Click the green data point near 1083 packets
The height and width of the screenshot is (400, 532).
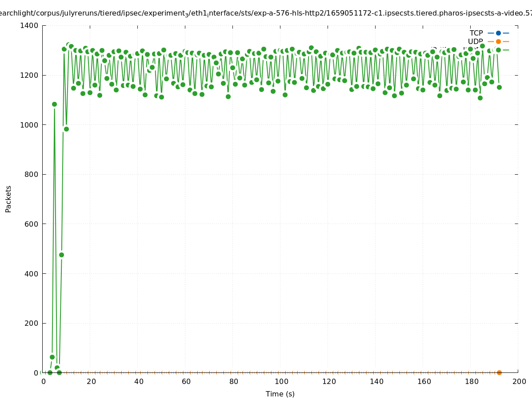coord(54,104)
